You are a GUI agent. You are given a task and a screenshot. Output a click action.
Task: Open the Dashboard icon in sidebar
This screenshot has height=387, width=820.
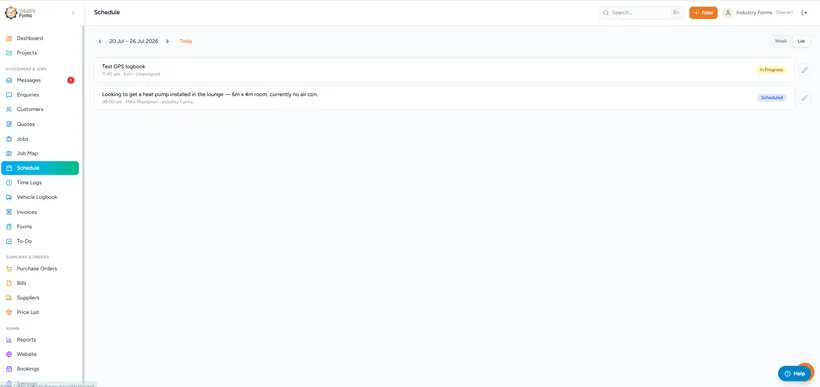coord(9,38)
